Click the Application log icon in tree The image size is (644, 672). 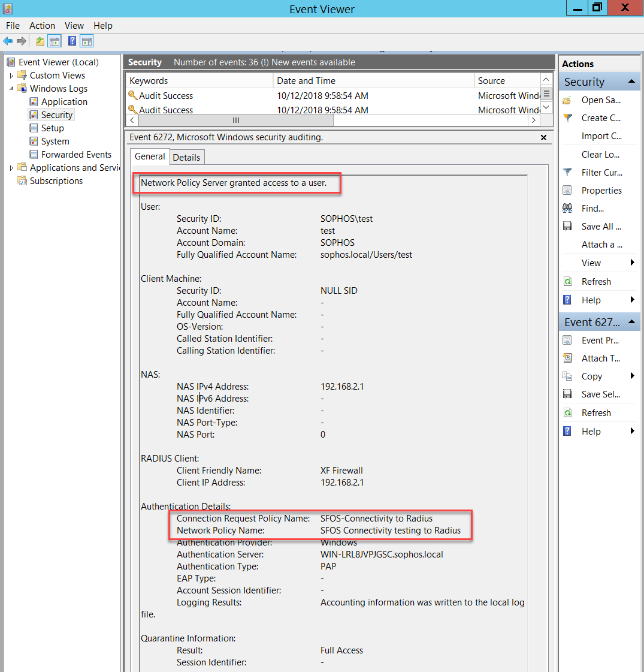pyautogui.click(x=34, y=101)
